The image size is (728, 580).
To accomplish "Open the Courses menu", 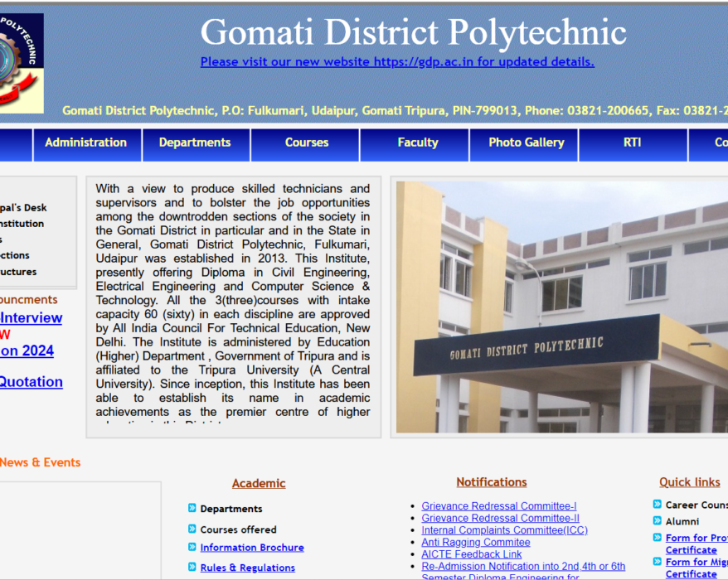I will click(x=305, y=145).
